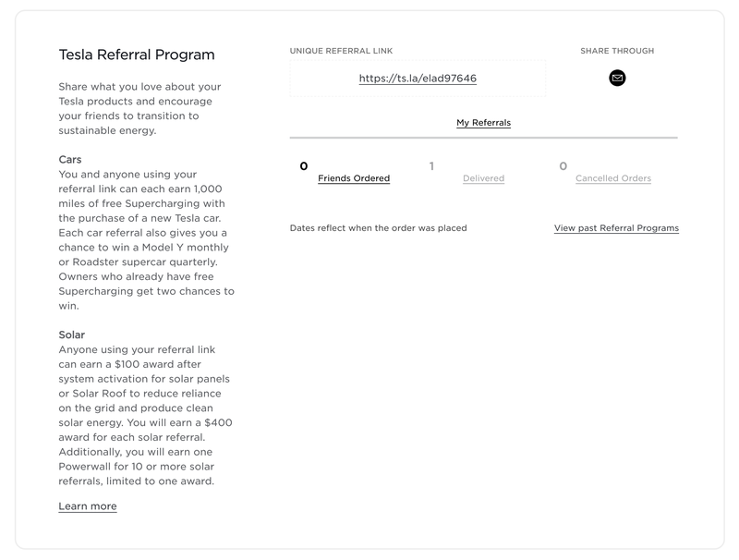
Task: Click the UNIQUE REFERRAL LINK label
Action: 341,51
